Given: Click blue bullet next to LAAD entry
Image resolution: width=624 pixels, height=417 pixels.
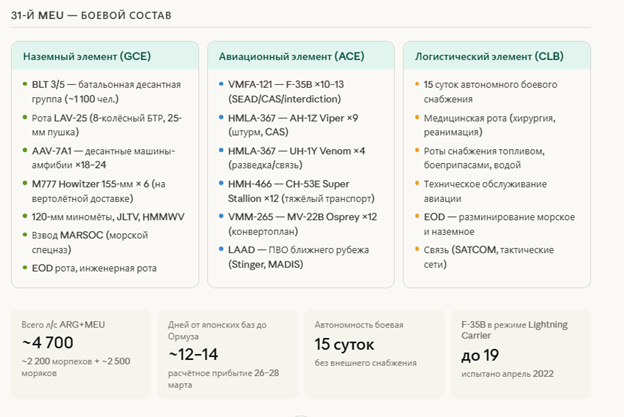Looking at the screenshot, I should [219, 249].
